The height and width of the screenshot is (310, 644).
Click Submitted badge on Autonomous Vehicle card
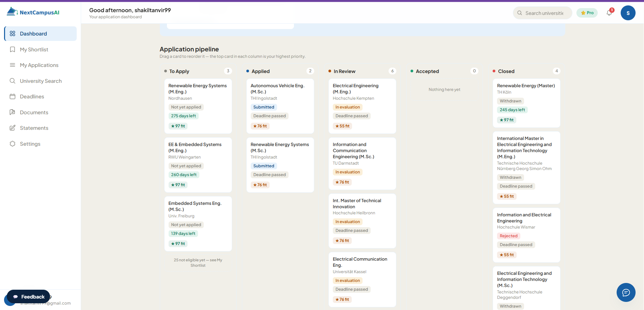[x=264, y=107]
